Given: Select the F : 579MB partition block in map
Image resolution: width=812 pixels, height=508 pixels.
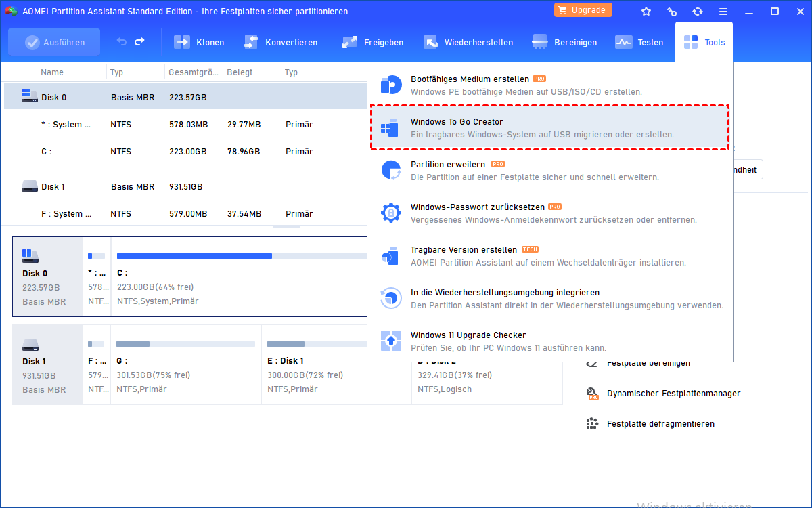Looking at the screenshot, I should pyautogui.click(x=96, y=364).
